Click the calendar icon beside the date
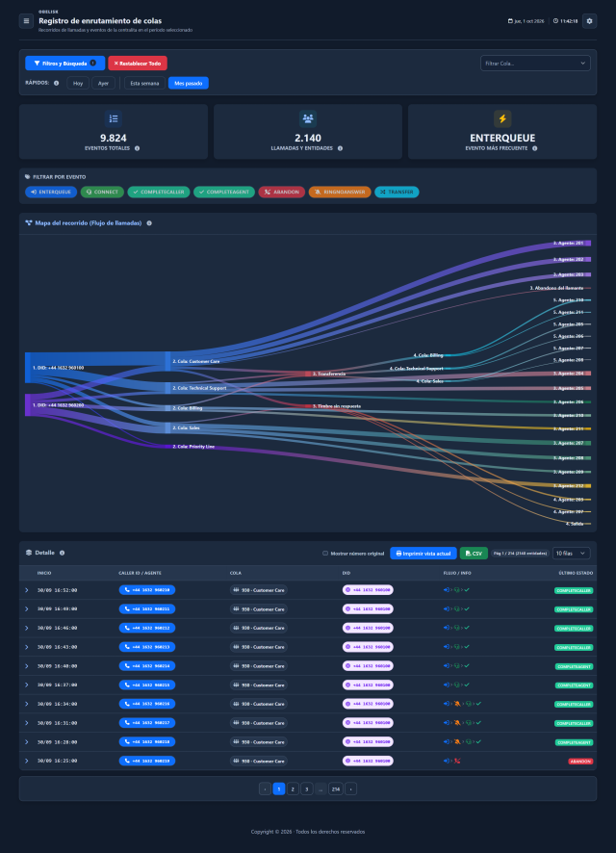Screen dimensions: 616x853 click(510, 21)
